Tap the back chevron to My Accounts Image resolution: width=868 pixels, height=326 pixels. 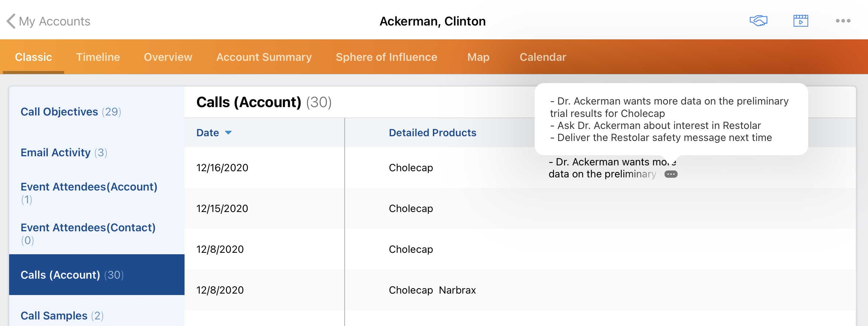click(x=11, y=21)
